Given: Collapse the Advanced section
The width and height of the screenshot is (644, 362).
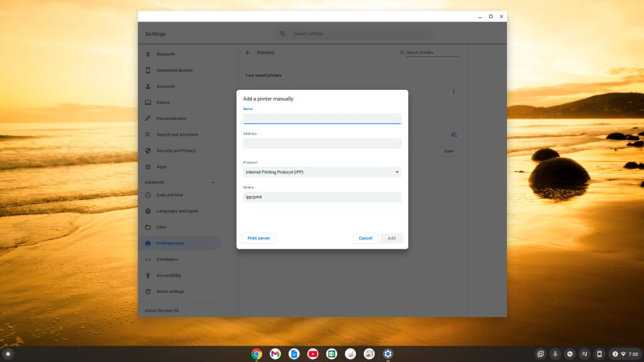Looking at the screenshot, I should coord(212,182).
